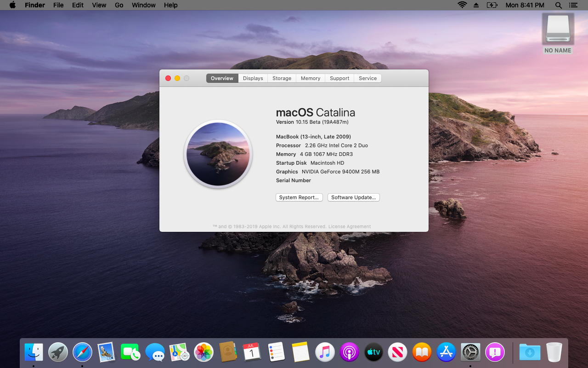The image size is (588, 368).
Task: Click the System Report button
Action: tap(299, 197)
